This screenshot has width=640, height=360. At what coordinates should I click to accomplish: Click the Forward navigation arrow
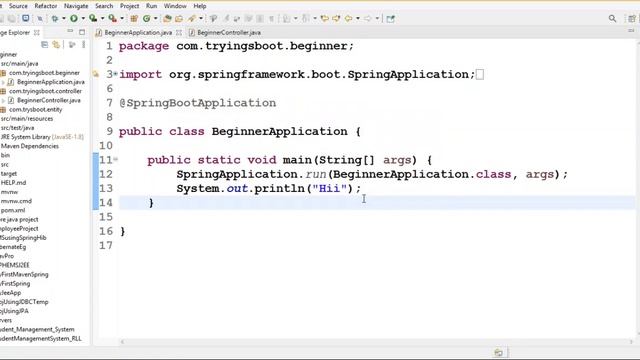click(367, 18)
